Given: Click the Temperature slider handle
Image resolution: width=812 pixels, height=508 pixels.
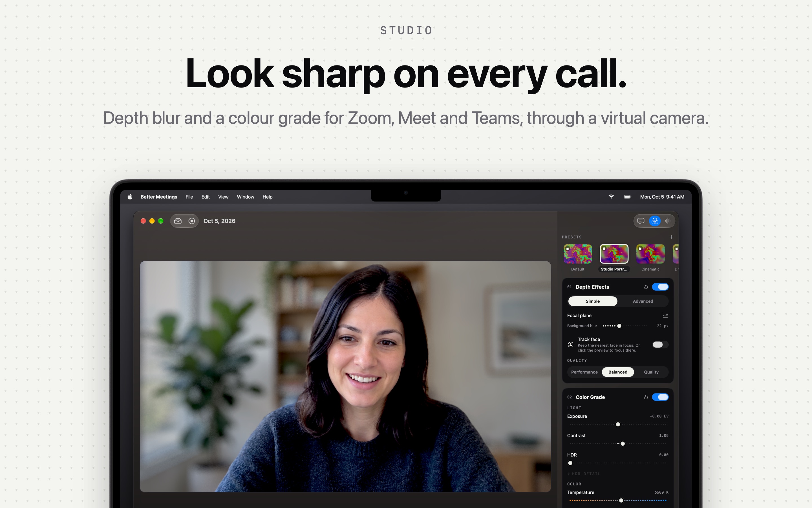Looking at the screenshot, I should [621, 501].
